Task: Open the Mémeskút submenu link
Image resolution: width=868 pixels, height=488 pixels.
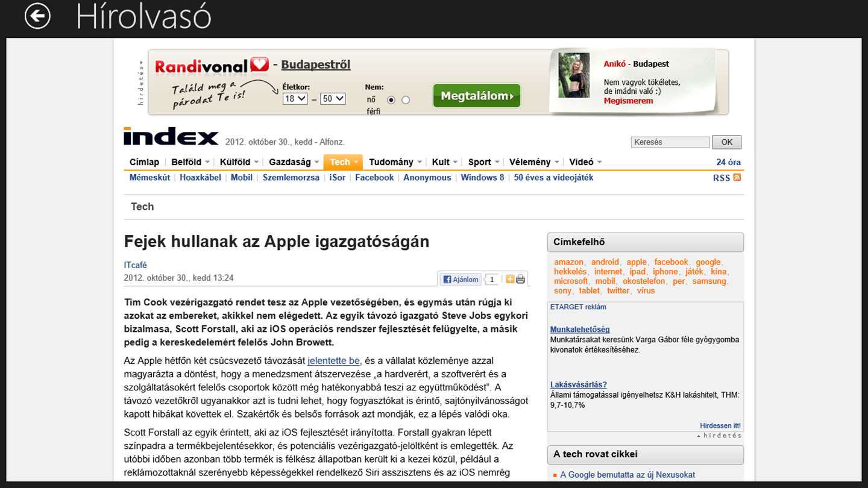Action: 149,178
